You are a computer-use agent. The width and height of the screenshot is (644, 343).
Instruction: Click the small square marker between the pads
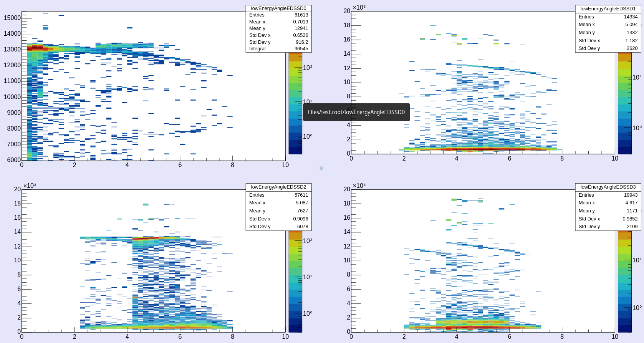coord(321,168)
